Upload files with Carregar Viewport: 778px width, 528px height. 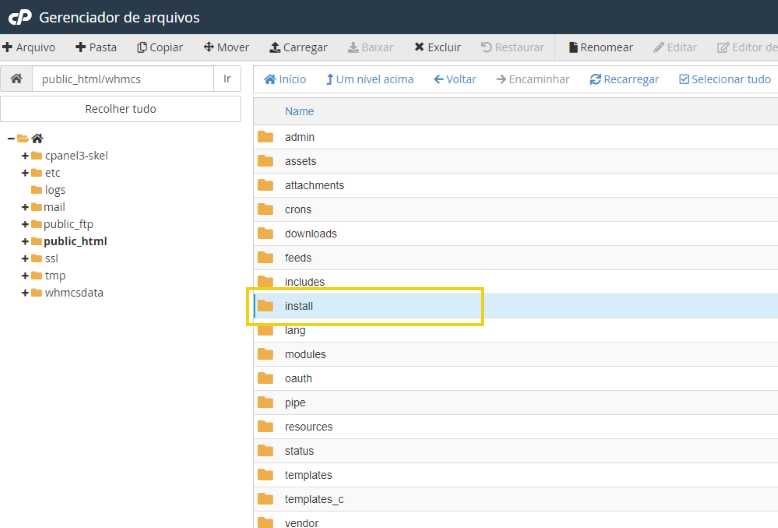tap(298, 47)
